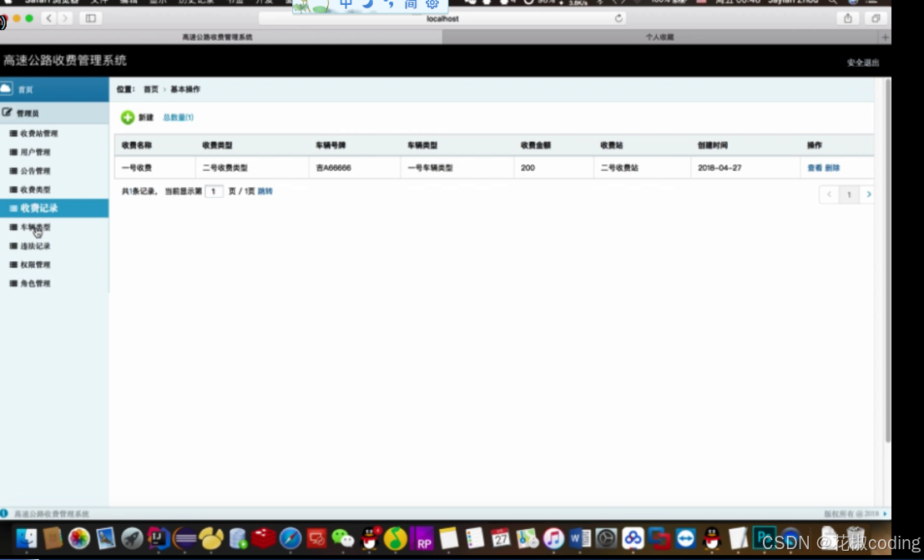The width and height of the screenshot is (924, 560).
Task: Open Baidu Netdisk icon in dock
Action: pyautogui.click(x=634, y=538)
